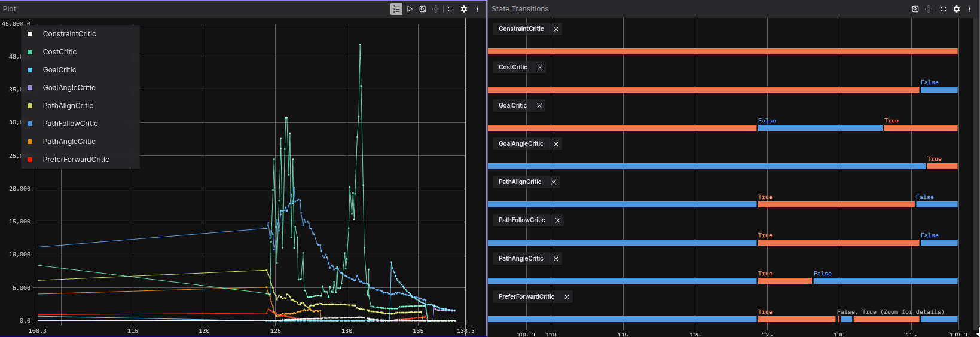This screenshot has height=337, width=980.
Task: Click the play-arrow cursor icon in Plot toolbar
Action: [x=410, y=9]
